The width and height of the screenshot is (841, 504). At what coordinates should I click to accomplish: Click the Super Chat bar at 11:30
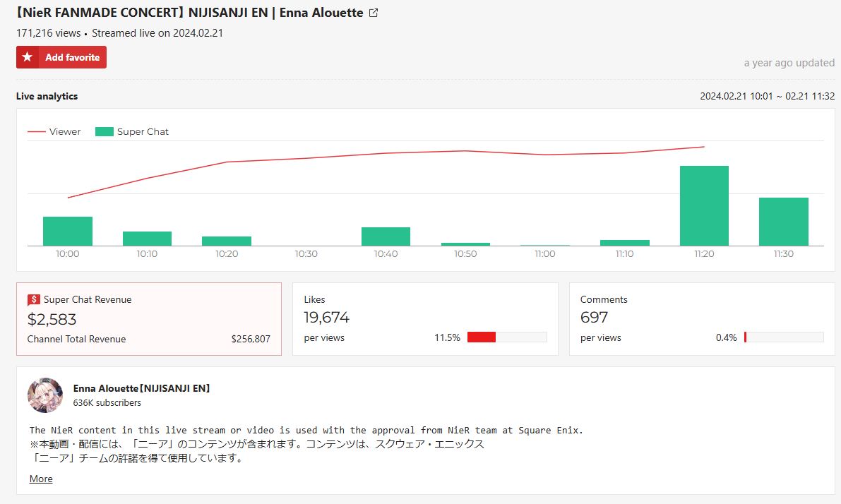784,222
